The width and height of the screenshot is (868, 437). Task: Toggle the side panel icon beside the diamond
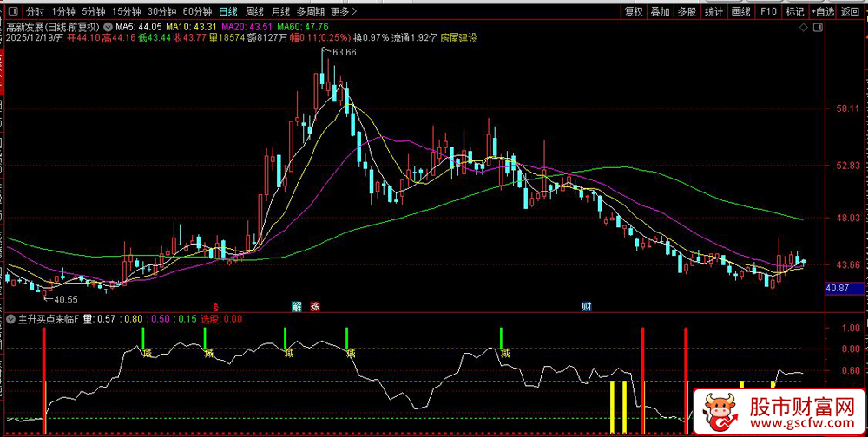point(817,27)
